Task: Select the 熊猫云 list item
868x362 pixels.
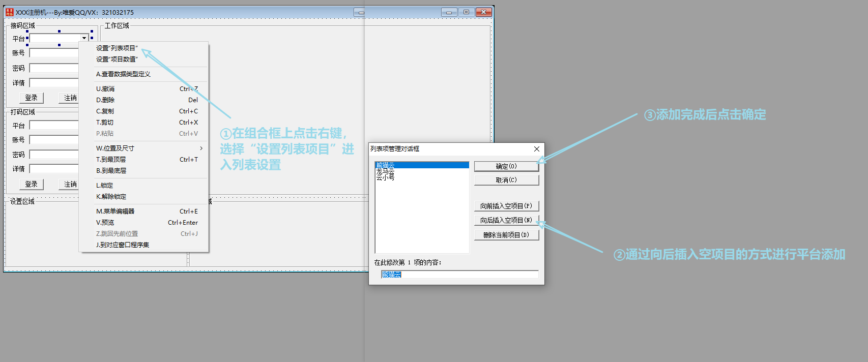Action: 422,165
